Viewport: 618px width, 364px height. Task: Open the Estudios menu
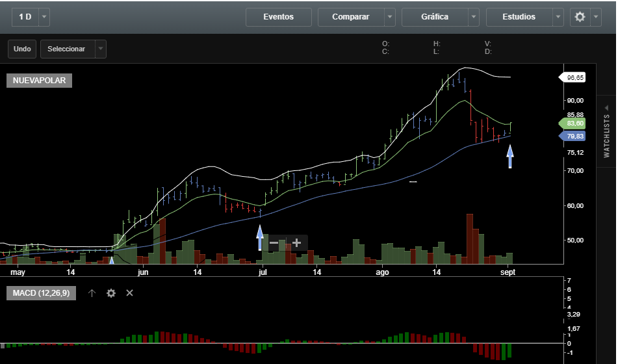click(x=519, y=17)
